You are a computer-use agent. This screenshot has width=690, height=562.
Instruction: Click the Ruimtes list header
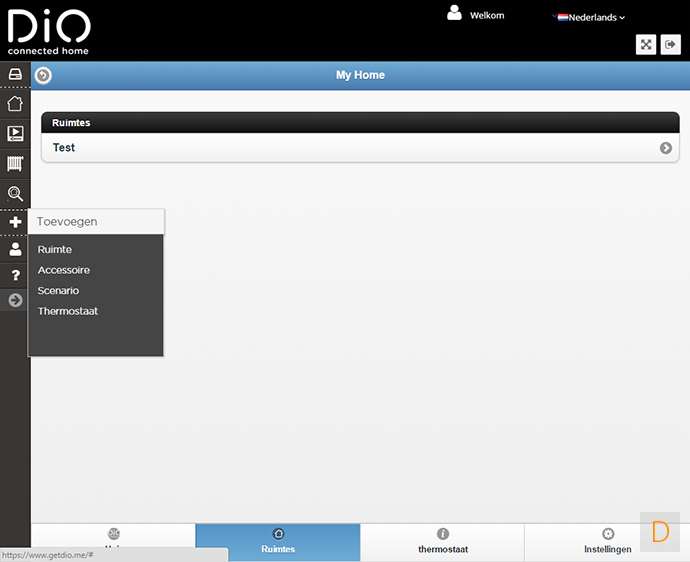pyautogui.click(x=360, y=123)
